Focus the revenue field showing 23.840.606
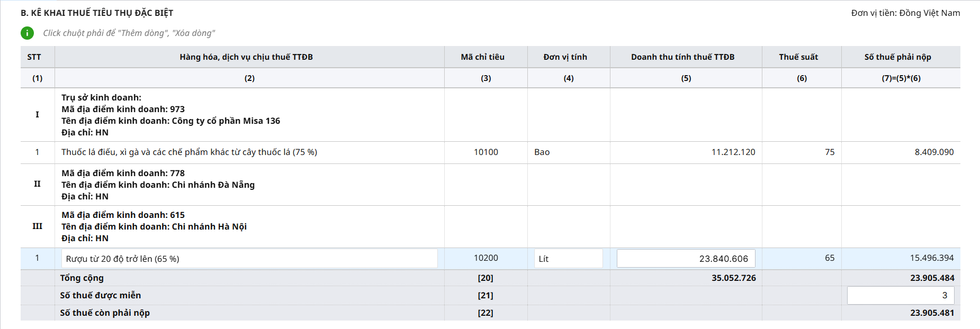The width and height of the screenshot is (980, 329). tap(686, 259)
